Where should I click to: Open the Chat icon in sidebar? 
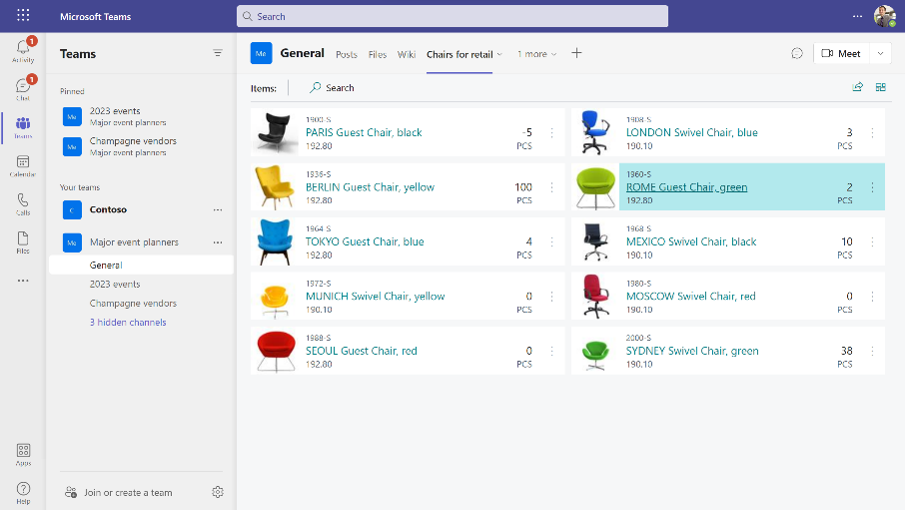pos(22,89)
